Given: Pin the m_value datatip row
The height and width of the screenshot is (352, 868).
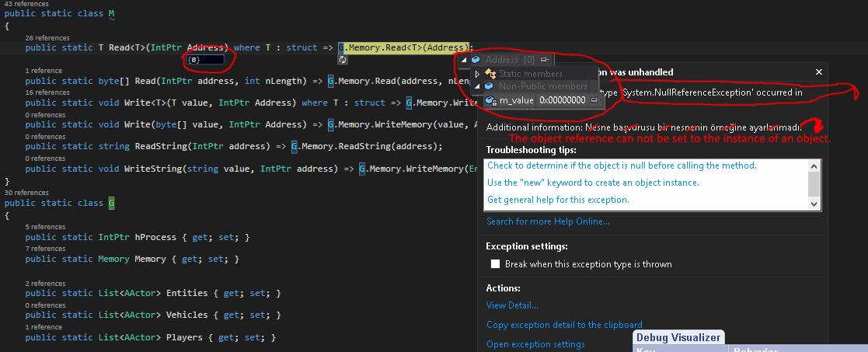Looking at the screenshot, I should (594, 100).
